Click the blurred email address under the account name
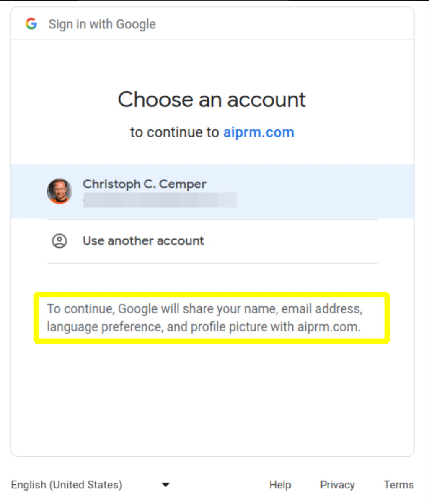Viewport: 429px width, 504px height. [160, 200]
